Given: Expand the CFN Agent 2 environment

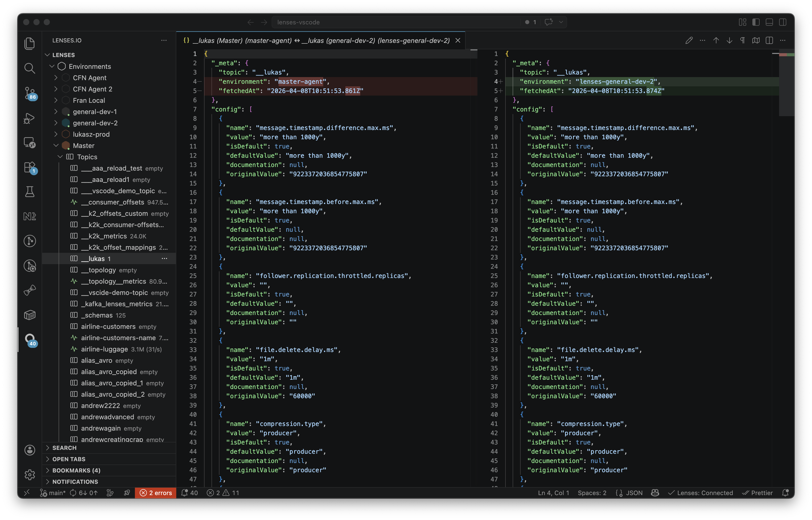Looking at the screenshot, I should [56, 89].
